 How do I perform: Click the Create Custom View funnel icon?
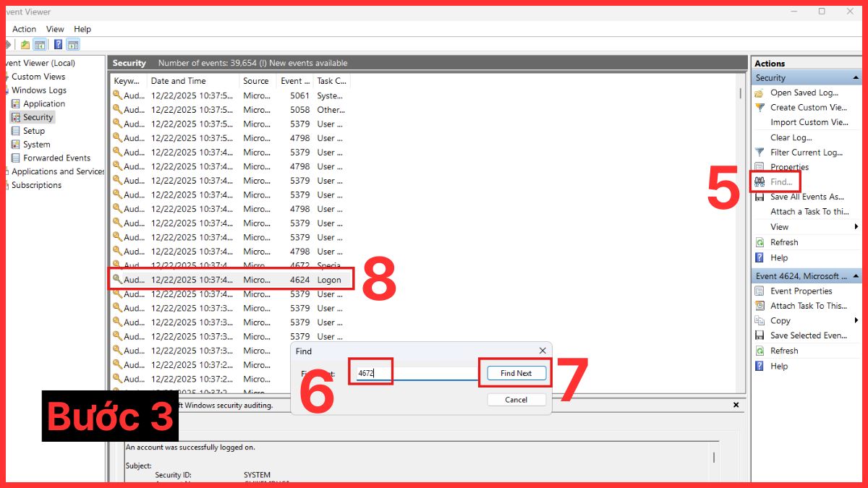759,108
